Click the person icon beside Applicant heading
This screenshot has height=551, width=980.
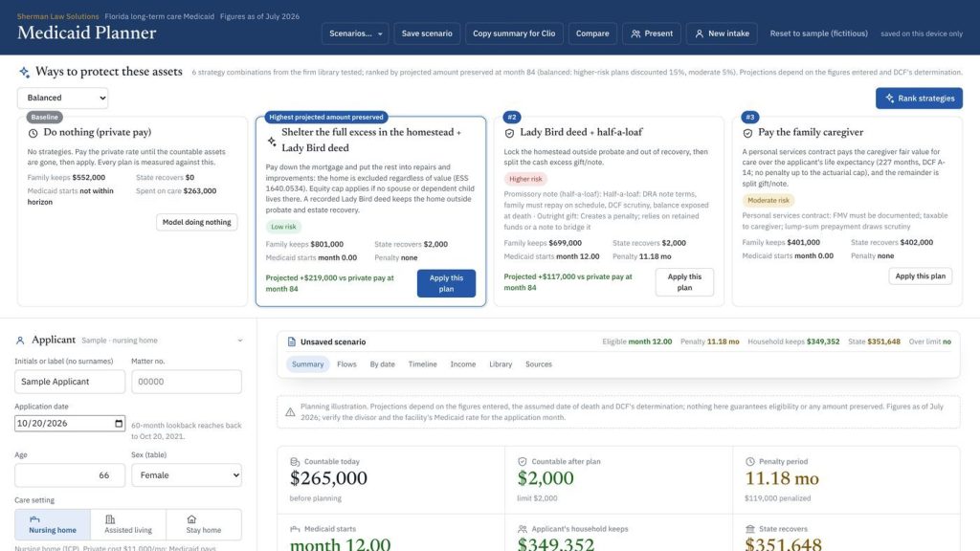pyautogui.click(x=20, y=341)
